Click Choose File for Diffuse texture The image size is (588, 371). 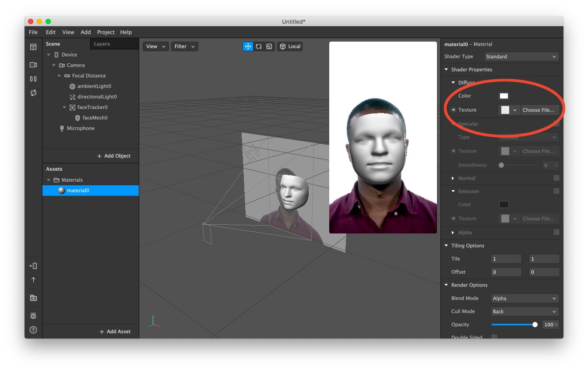click(538, 110)
